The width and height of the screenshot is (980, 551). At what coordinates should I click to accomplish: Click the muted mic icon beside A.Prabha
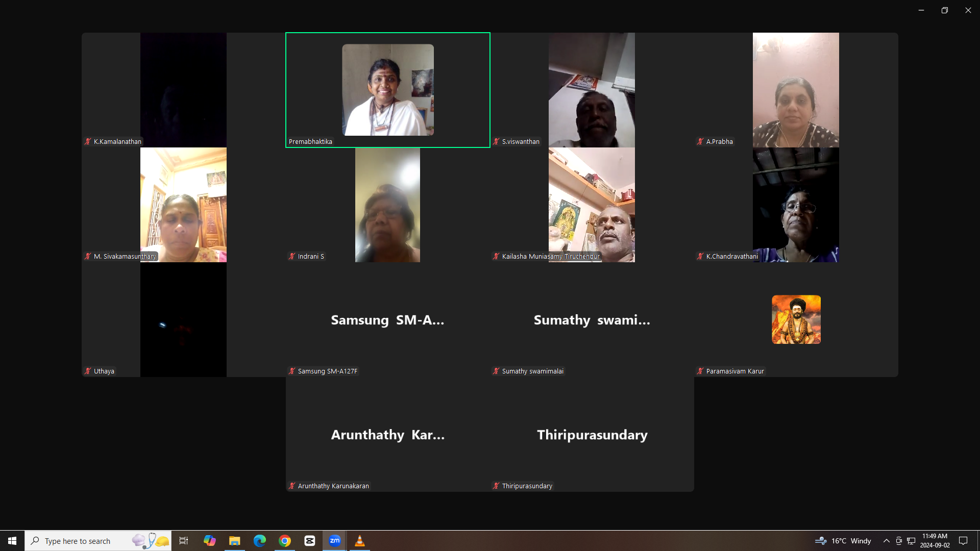tap(700, 142)
